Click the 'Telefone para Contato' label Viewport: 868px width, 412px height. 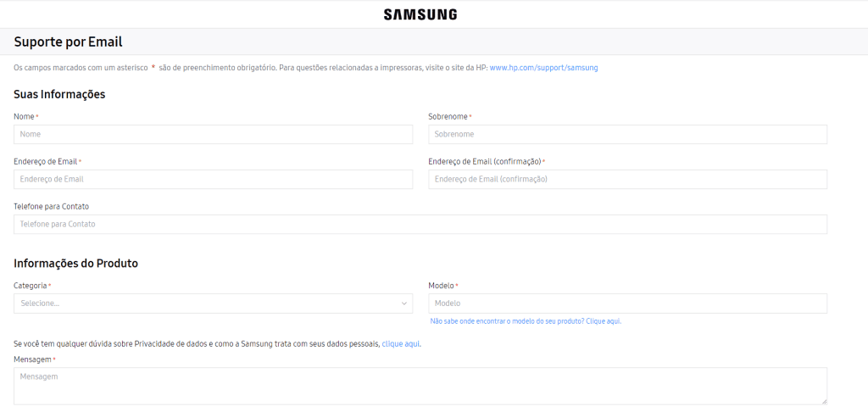[x=52, y=206]
